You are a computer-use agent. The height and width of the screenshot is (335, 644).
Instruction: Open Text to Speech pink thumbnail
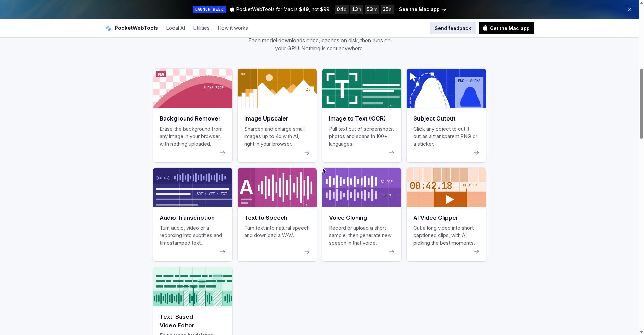point(277,188)
